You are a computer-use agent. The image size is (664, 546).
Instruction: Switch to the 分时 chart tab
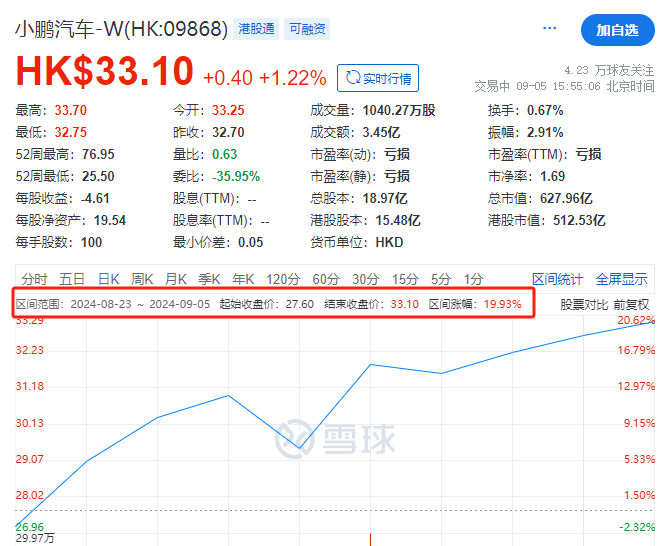(34, 279)
